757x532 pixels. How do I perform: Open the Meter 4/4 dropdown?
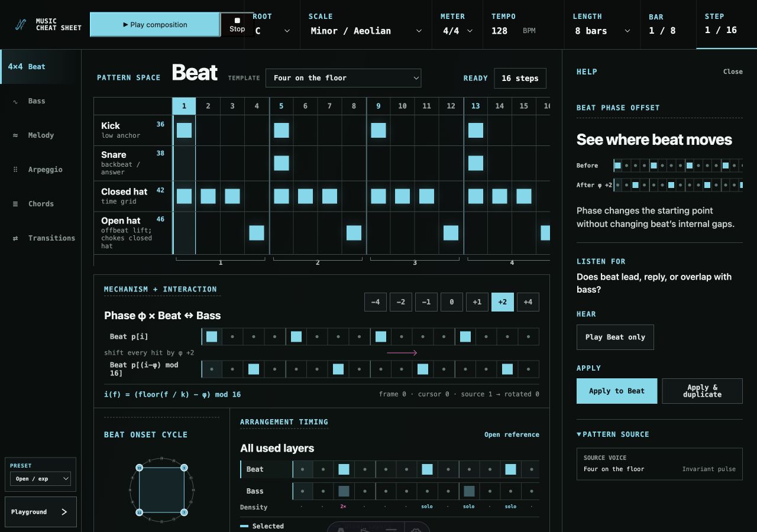(458, 31)
